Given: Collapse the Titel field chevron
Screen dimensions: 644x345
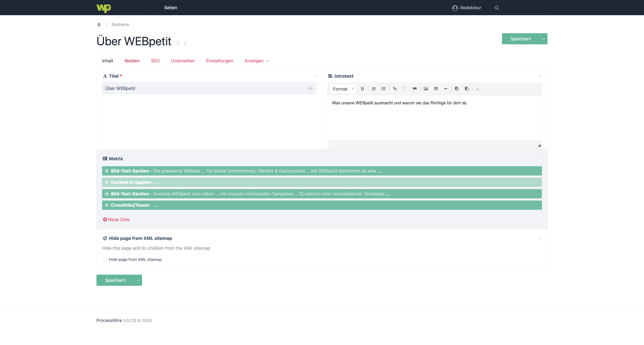Looking at the screenshot, I should (x=315, y=76).
